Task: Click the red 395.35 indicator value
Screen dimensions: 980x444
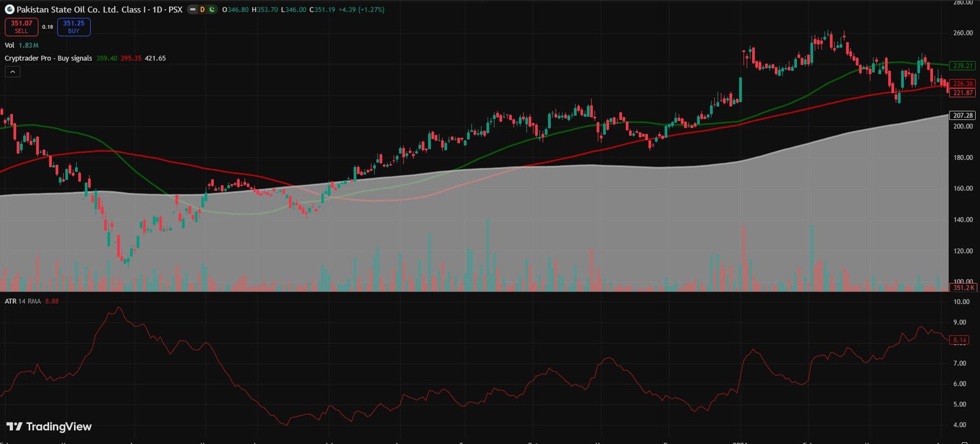Action: tap(131, 58)
